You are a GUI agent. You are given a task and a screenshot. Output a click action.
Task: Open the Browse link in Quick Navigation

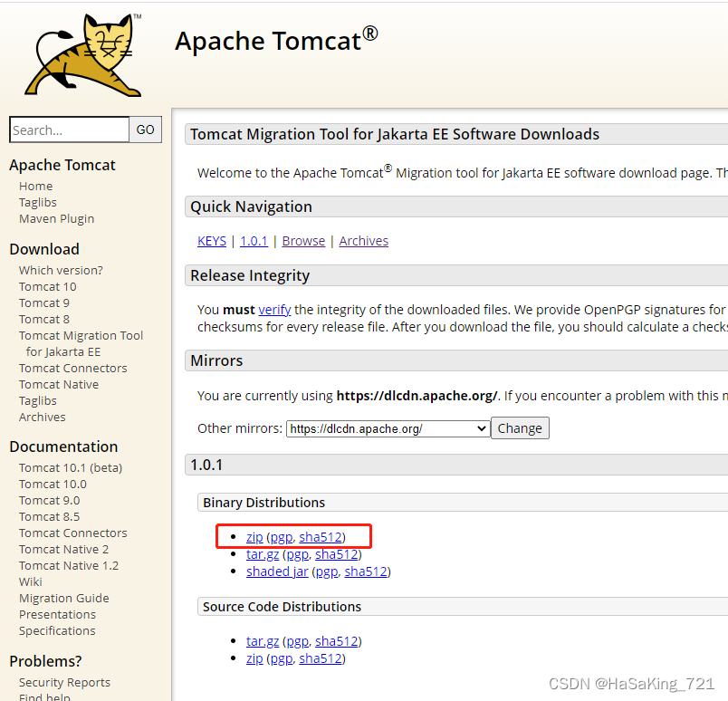302,240
